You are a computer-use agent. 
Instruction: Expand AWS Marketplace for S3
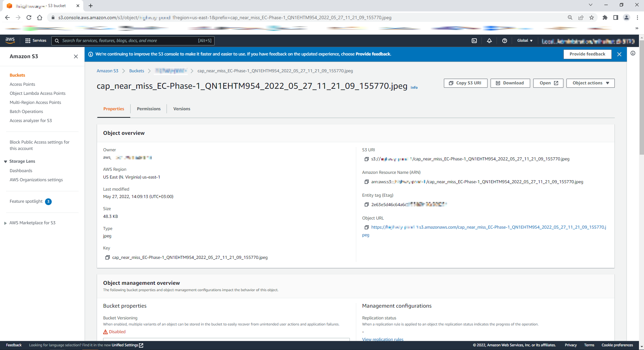(x=5, y=223)
